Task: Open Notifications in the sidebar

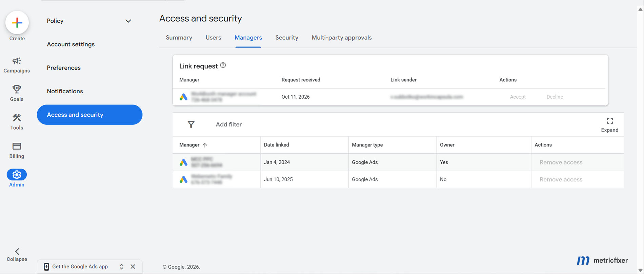Action: point(65,91)
